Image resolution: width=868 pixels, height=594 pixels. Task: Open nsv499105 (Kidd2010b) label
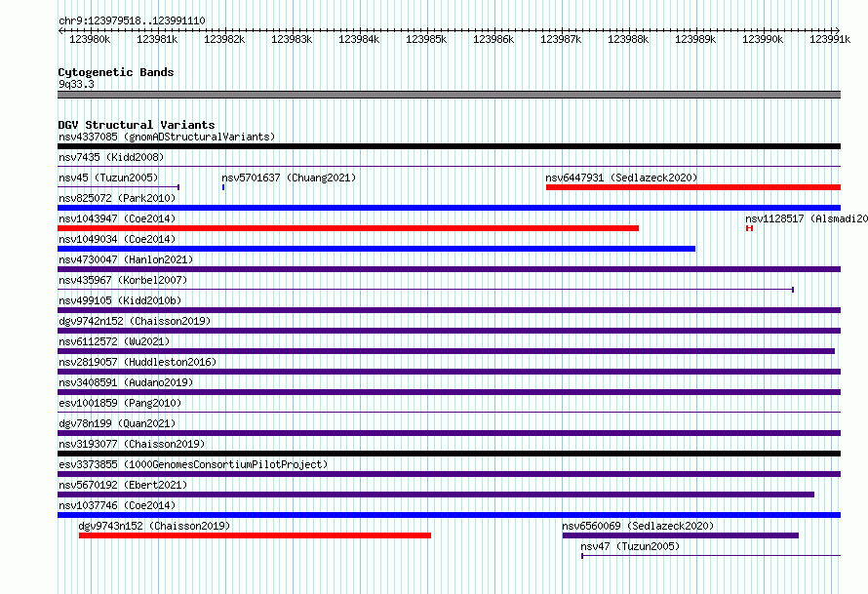pyautogui.click(x=120, y=300)
